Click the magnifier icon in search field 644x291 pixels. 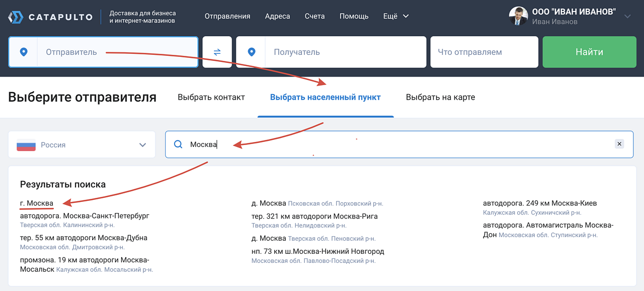click(178, 144)
